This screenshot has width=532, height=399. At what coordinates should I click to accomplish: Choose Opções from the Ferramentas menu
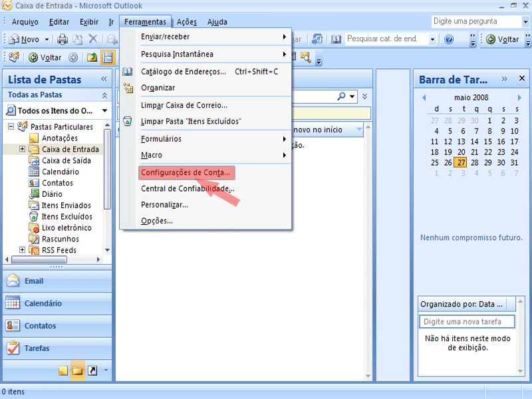click(x=157, y=221)
